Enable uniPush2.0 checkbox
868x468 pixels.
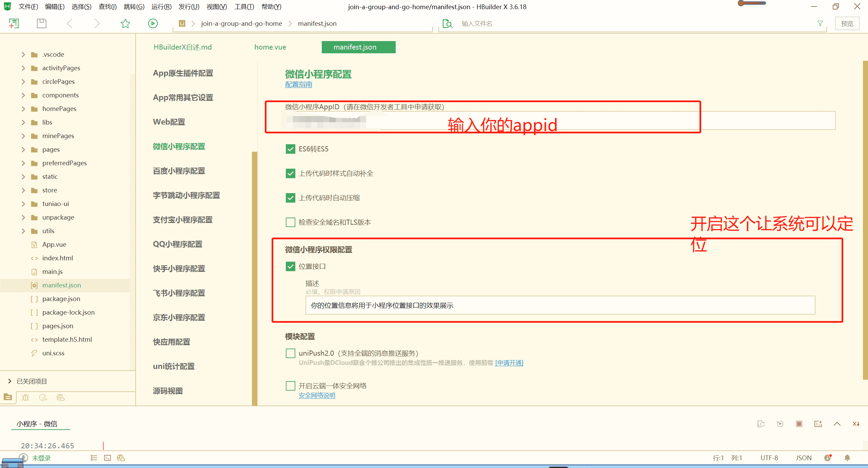(x=291, y=353)
